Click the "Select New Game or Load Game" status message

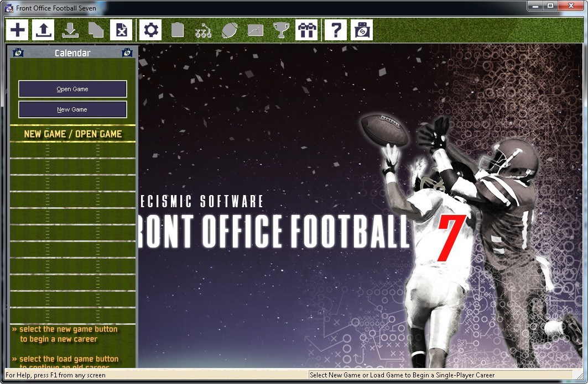pyautogui.click(x=402, y=375)
